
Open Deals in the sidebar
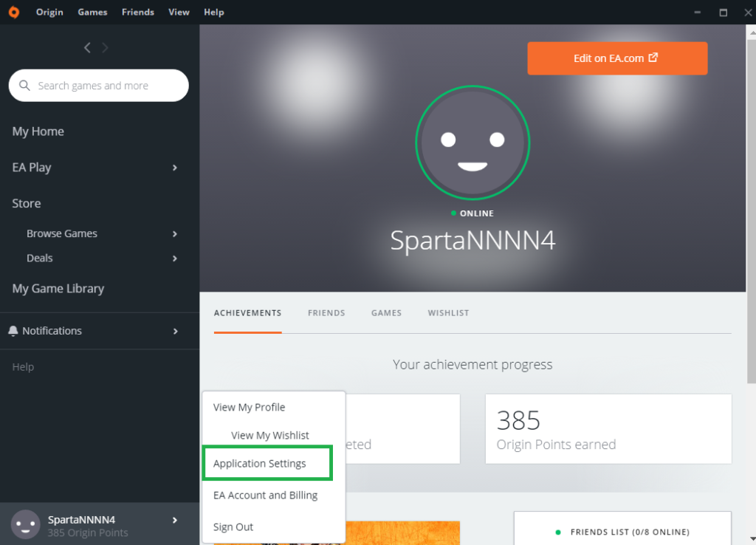[40, 258]
